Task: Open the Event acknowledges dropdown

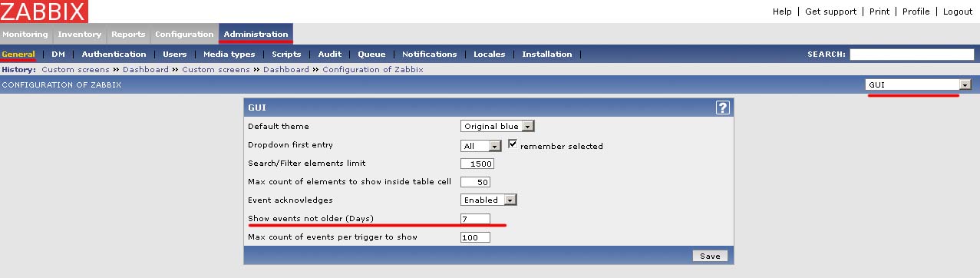Action: click(x=488, y=200)
